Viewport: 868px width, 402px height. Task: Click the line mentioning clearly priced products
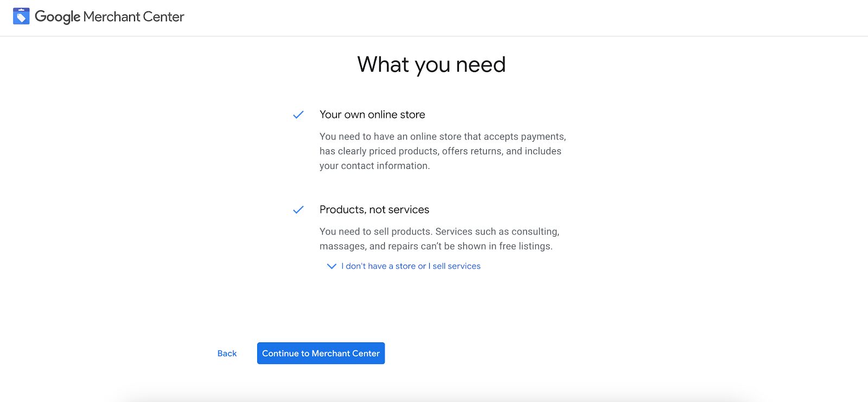click(x=440, y=151)
